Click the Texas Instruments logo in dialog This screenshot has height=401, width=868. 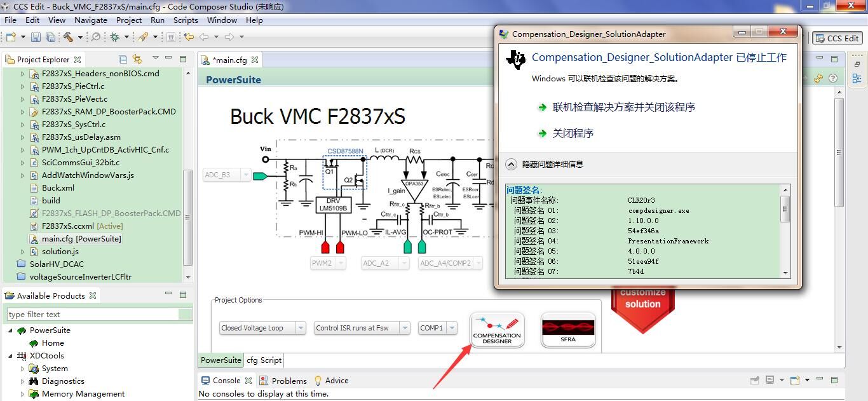coord(515,58)
